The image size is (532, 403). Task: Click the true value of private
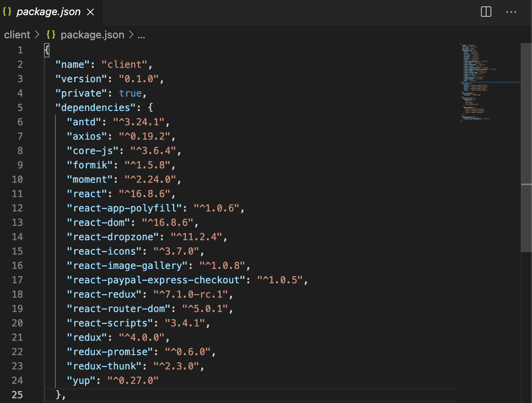(x=130, y=93)
